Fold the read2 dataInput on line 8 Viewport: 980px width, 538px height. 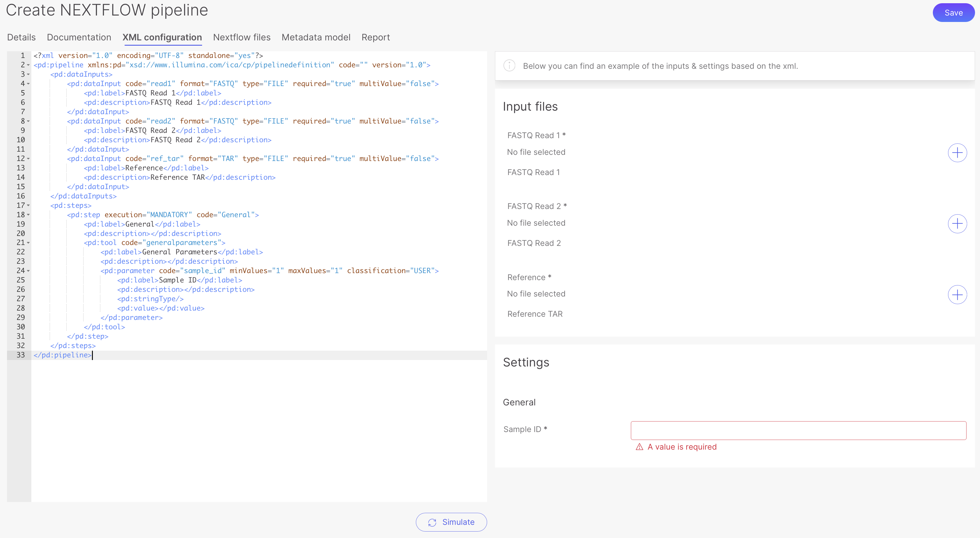[28, 121]
